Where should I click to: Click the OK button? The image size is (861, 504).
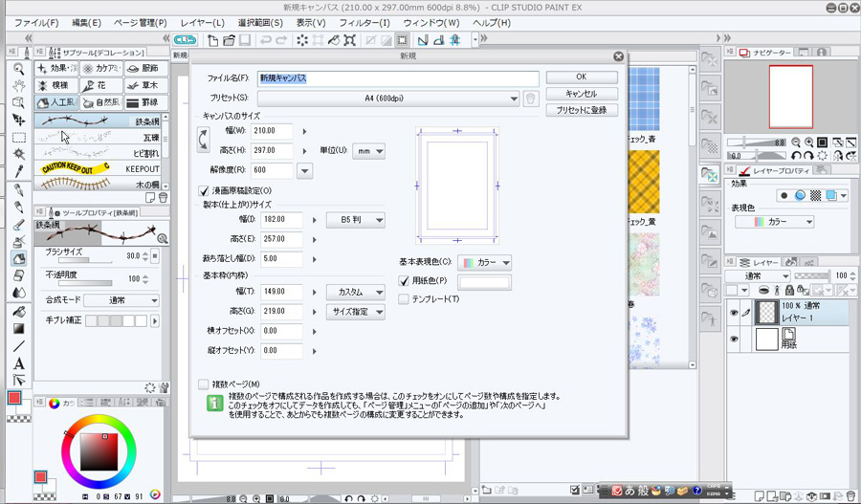(581, 77)
